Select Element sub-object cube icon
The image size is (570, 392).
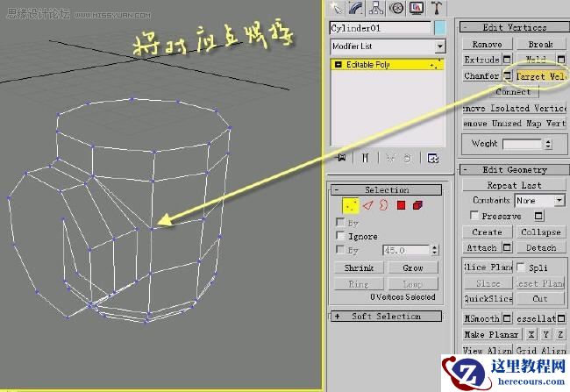pos(417,205)
